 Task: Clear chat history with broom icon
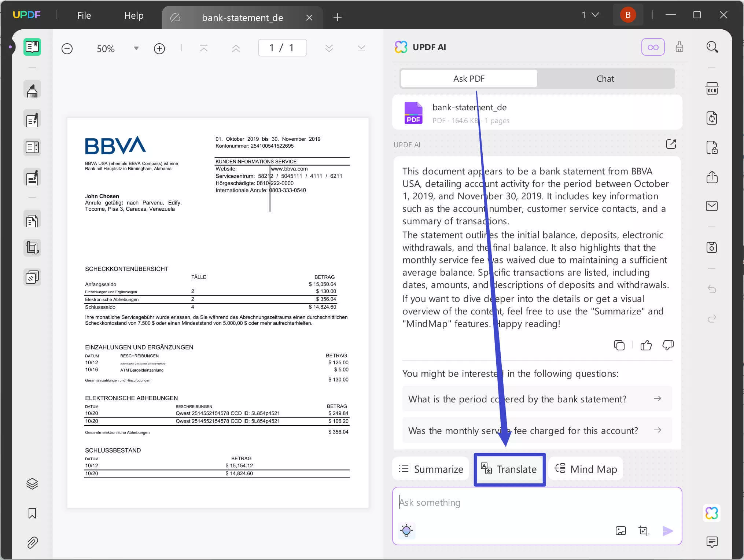pos(679,47)
